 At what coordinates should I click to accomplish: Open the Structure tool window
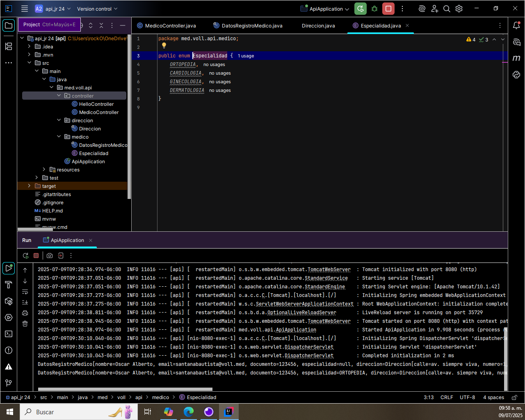point(9,46)
